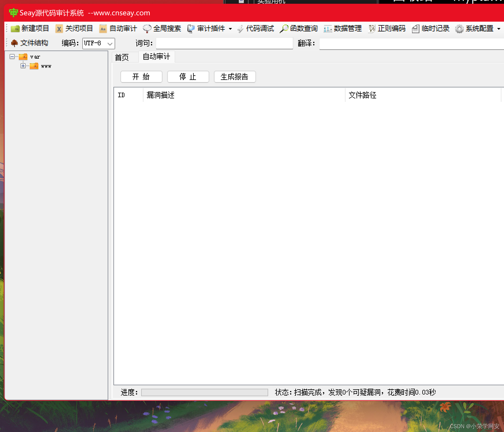
Task: Click the 新建项目 new project icon
Action: point(15,29)
